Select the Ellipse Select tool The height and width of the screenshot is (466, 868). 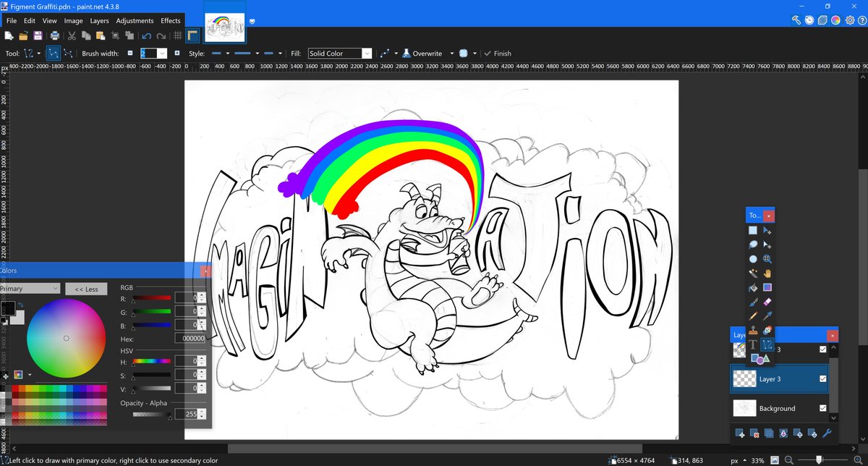[x=753, y=259]
